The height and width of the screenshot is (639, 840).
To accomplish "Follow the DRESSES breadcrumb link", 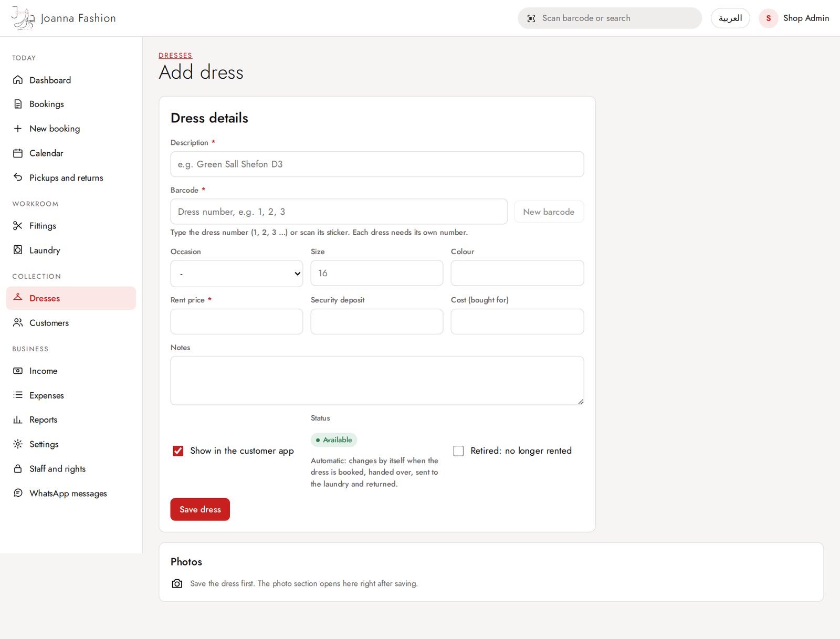I will 175,55.
